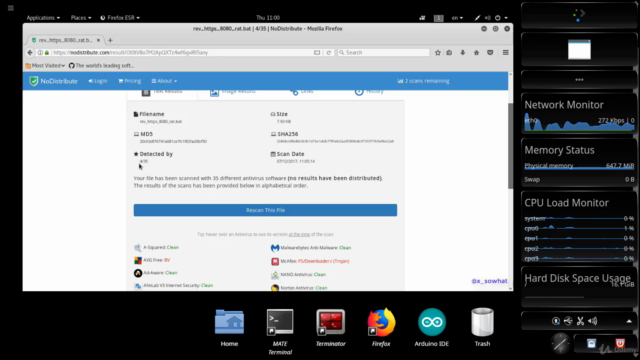Click the 2 scans remaining indicator
The width and height of the screenshot is (640, 360).
[x=423, y=81]
